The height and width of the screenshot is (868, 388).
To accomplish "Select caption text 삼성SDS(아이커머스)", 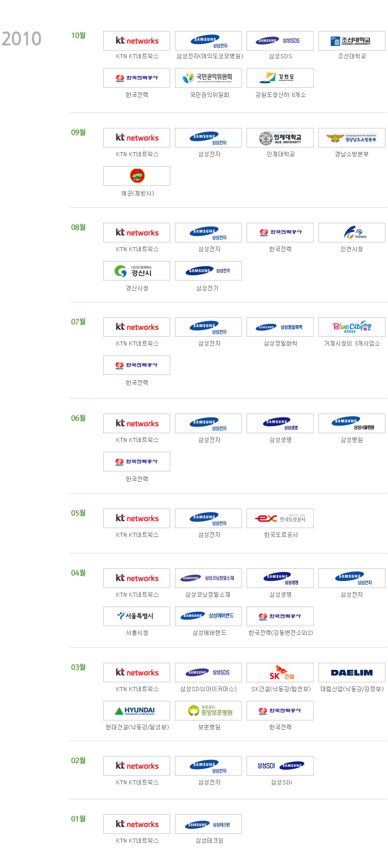I will (208, 689).
